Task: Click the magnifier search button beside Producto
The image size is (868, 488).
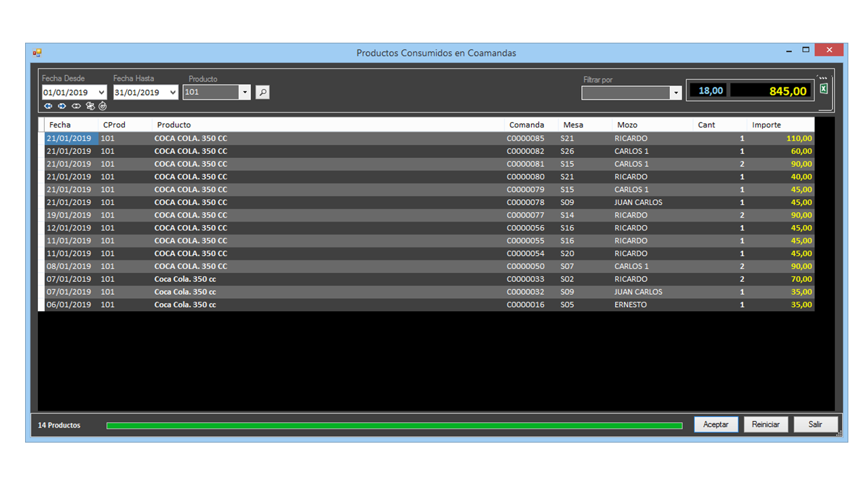Action: 262,92
